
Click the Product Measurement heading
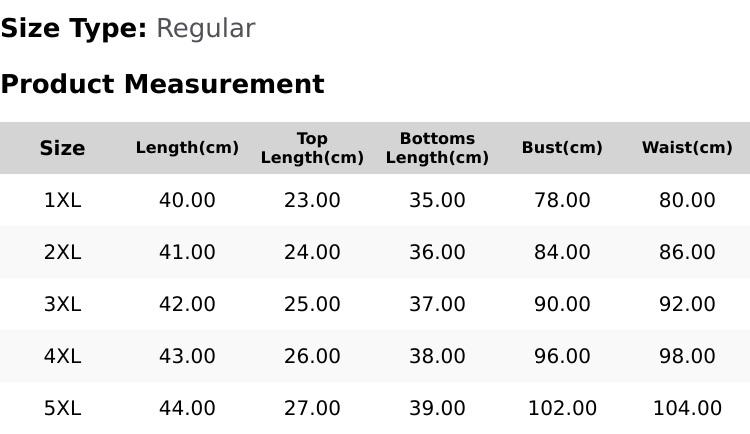(x=163, y=84)
